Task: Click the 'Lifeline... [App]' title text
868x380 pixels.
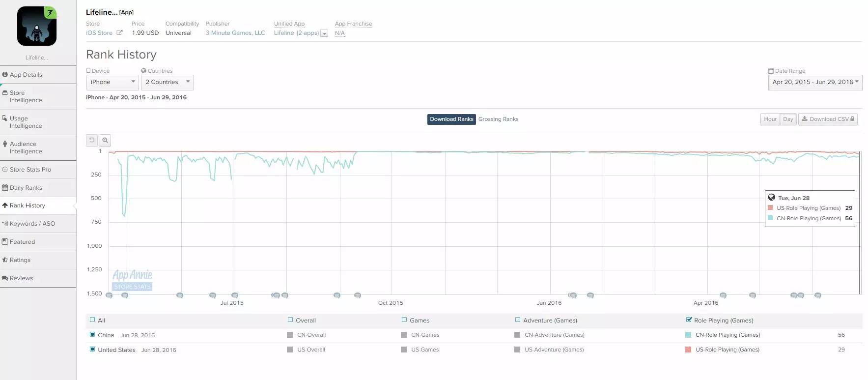Action: tap(110, 12)
